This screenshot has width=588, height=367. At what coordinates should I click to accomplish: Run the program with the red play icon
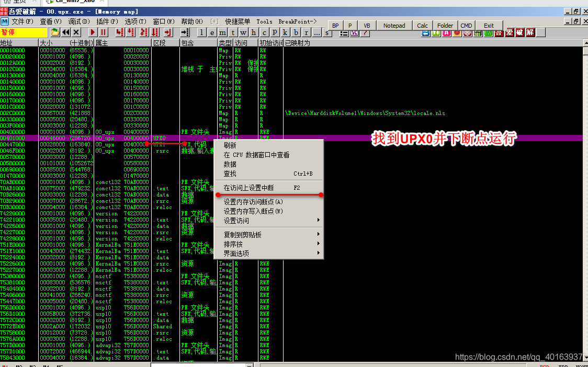pyautogui.click(x=93, y=32)
